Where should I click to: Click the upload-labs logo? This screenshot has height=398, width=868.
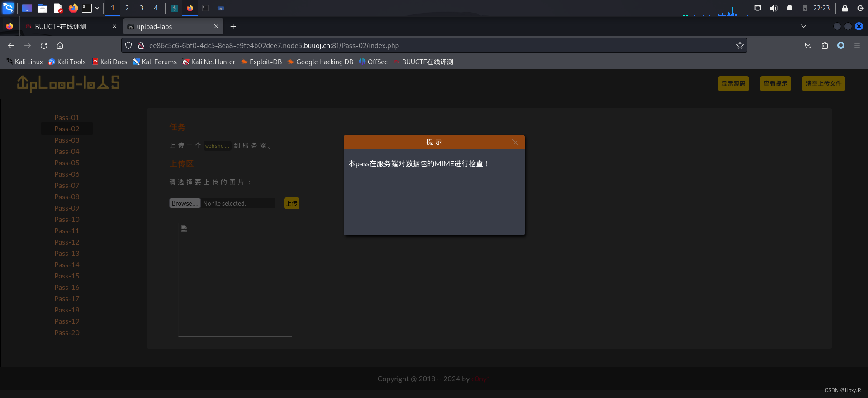(x=68, y=83)
